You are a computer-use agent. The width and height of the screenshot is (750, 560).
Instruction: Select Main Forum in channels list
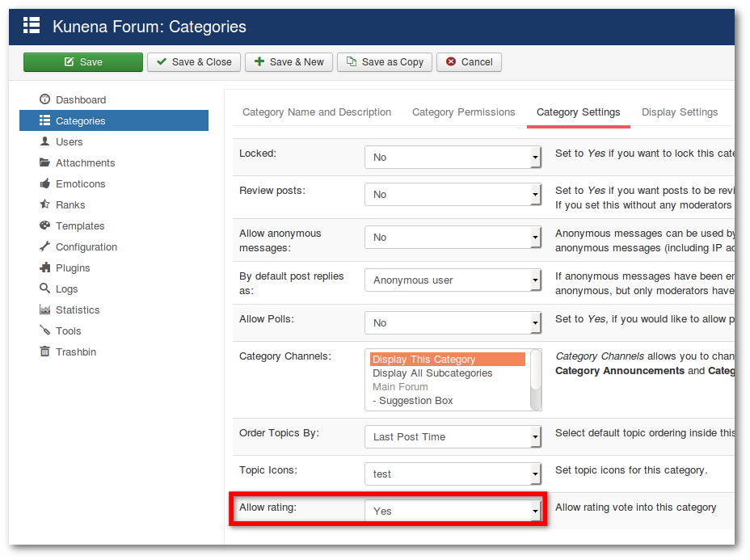pos(447,387)
